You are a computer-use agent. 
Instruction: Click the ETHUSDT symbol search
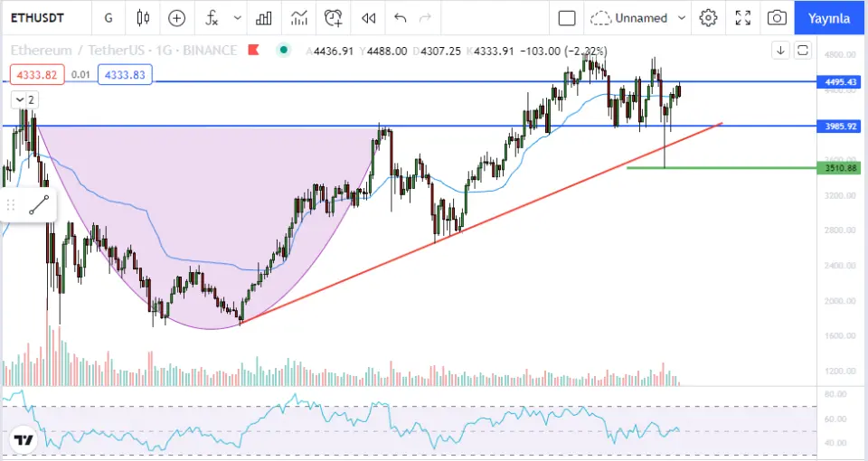(42, 18)
